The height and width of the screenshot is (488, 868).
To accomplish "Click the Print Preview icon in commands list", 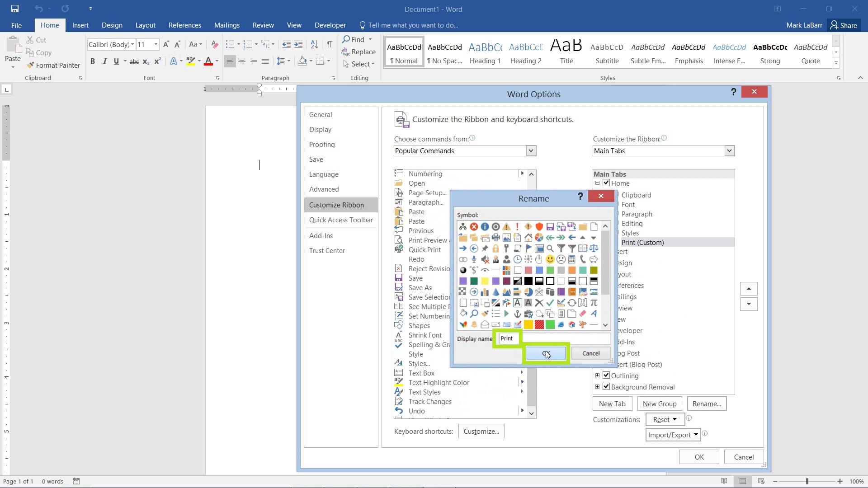I will click(x=399, y=240).
